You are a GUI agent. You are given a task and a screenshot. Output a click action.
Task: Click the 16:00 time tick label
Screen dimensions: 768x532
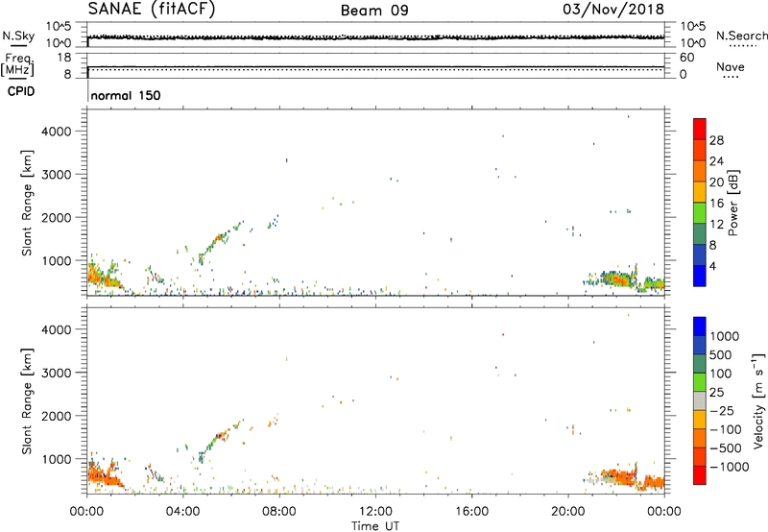[x=471, y=512]
